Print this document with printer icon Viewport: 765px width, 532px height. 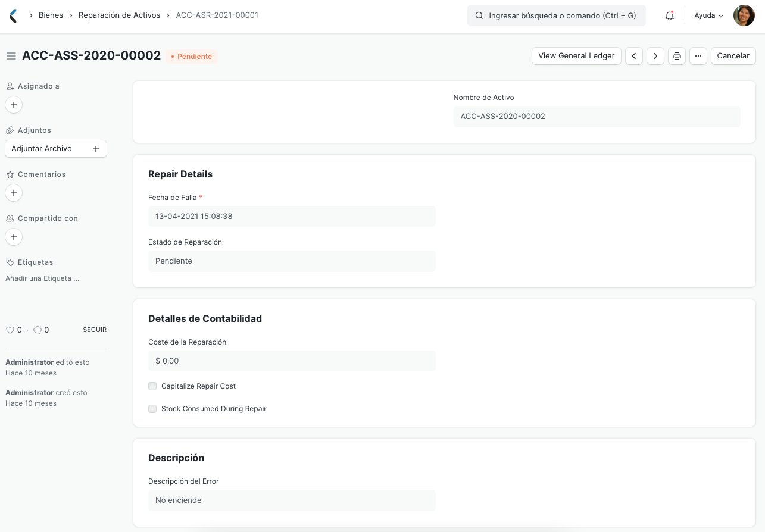point(677,56)
